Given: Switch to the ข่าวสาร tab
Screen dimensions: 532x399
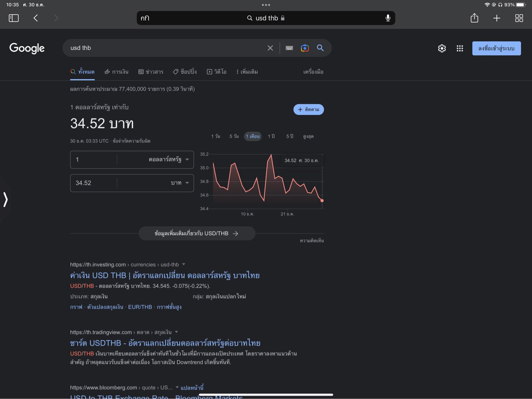Looking at the screenshot, I should coord(151,72).
